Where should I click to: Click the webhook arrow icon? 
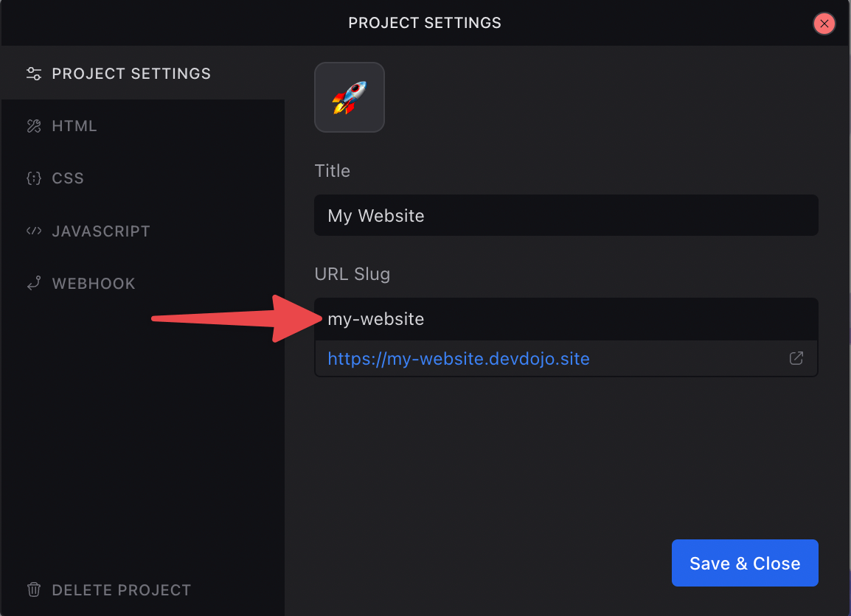coord(34,284)
